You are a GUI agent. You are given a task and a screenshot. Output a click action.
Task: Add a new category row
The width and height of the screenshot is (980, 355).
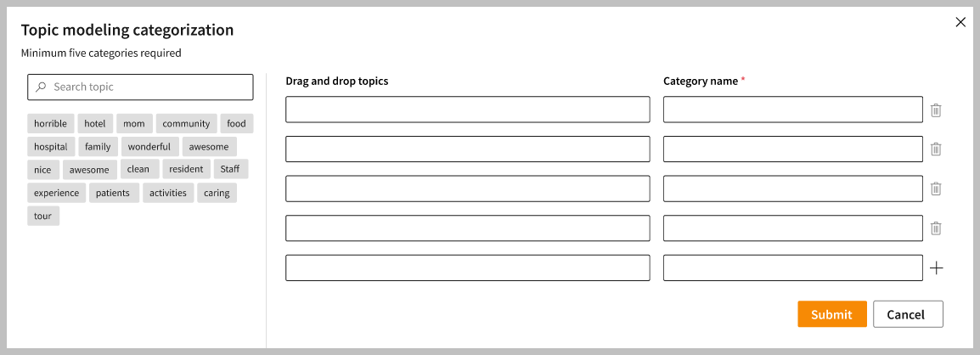point(936,268)
